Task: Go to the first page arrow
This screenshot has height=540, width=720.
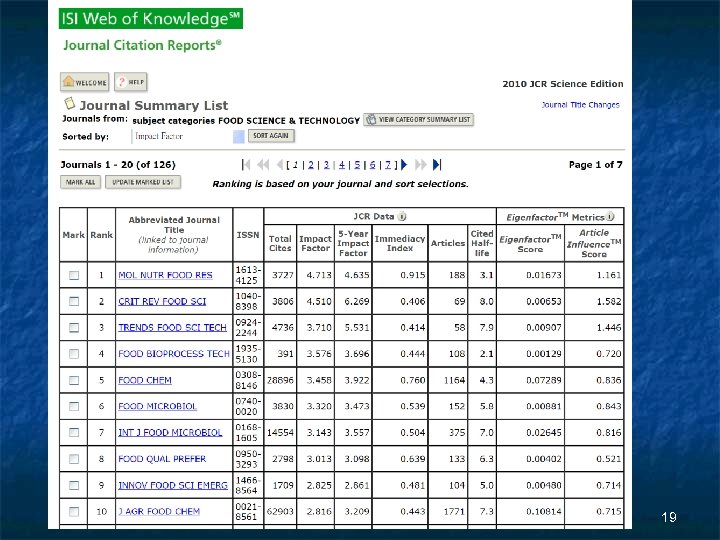Action: coord(246,164)
